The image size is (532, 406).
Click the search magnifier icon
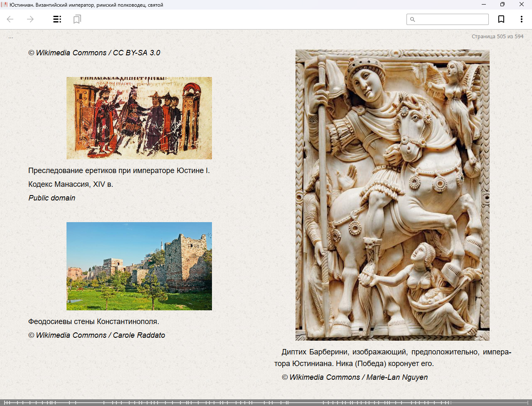(412, 20)
